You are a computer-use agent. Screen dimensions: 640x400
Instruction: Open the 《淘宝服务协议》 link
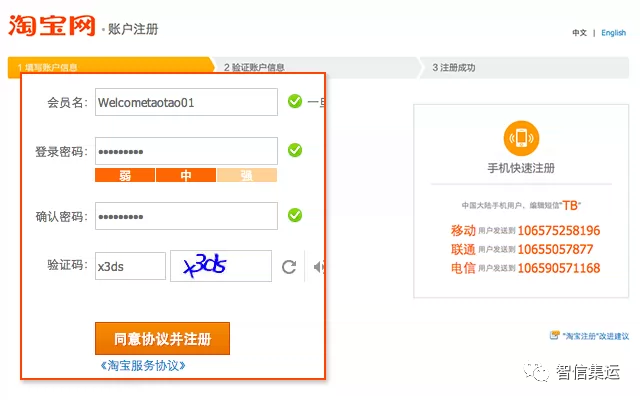click(x=143, y=365)
